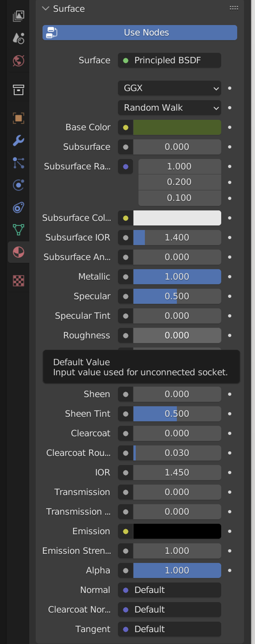
Task: Open the Modifier properties wrench icon
Action: [x=18, y=140]
